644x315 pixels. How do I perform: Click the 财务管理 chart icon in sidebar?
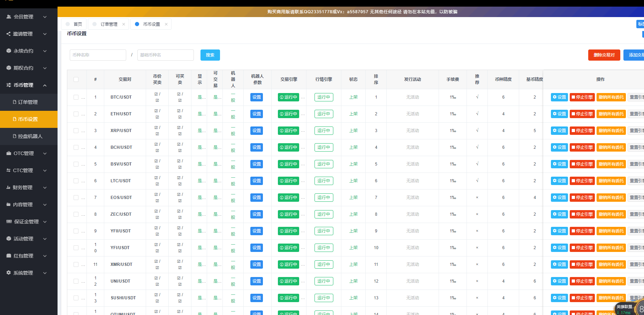click(x=8, y=187)
